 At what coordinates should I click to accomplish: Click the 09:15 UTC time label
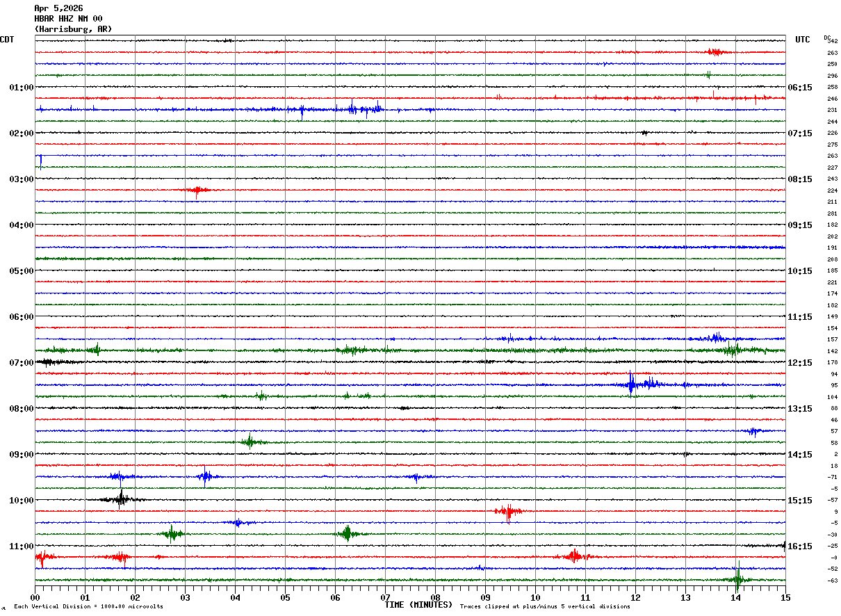[801, 225]
